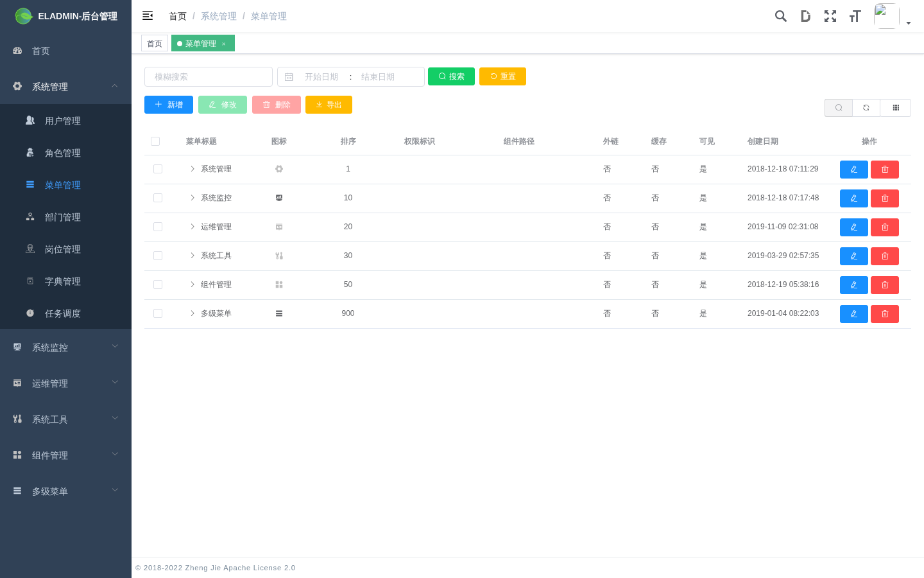Go to 部门管理 in the sidebar
924x578 pixels.
tap(65, 217)
